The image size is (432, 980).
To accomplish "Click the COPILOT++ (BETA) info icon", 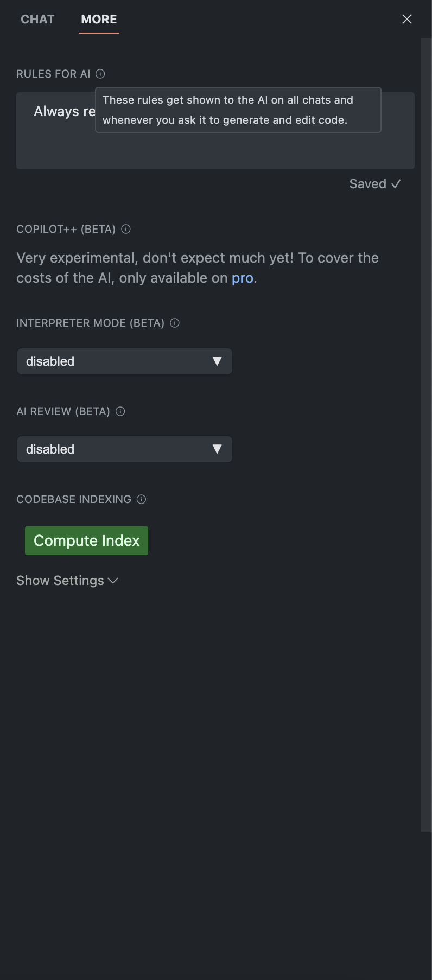I will click(126, 229).
